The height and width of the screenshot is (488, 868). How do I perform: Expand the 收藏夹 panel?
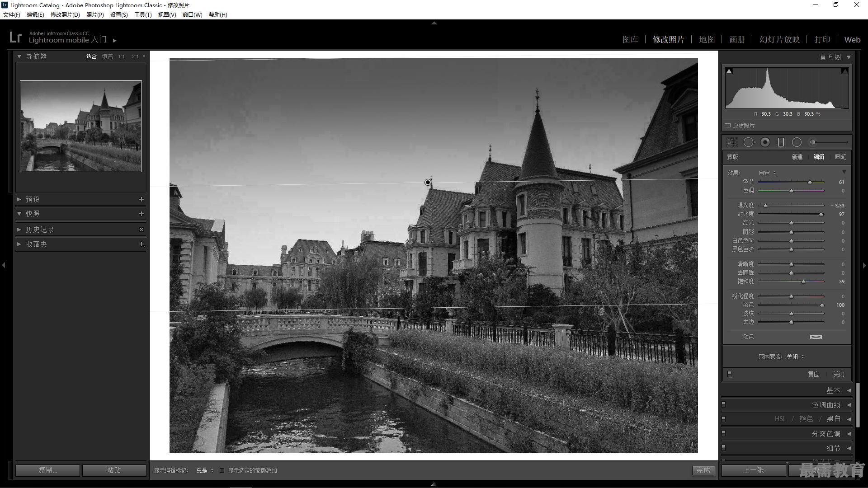coord(19,244)
